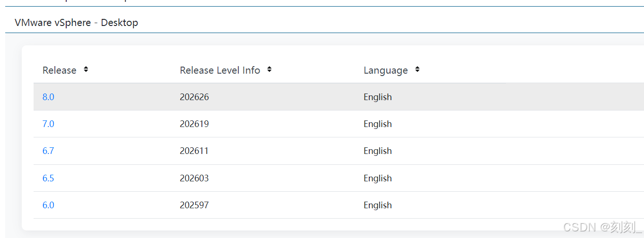Open release 6.7 link
Screen dimensions: 644x238
pyautogui.click(x=48, y=151)
